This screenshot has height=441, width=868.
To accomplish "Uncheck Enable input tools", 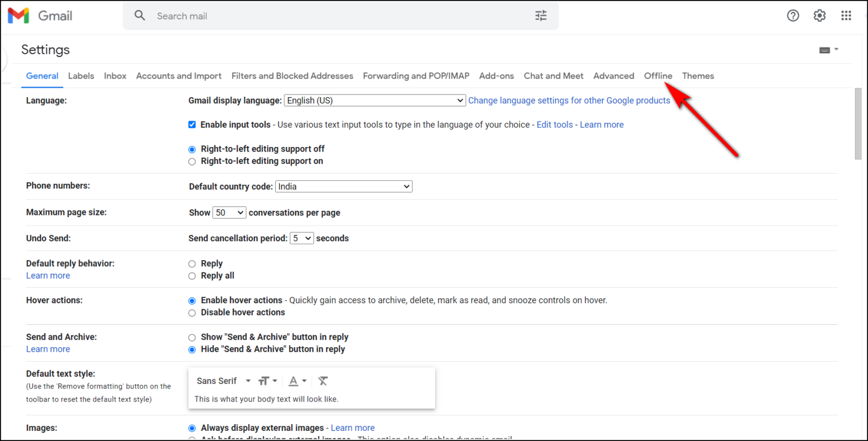I will tap(192, 124).
